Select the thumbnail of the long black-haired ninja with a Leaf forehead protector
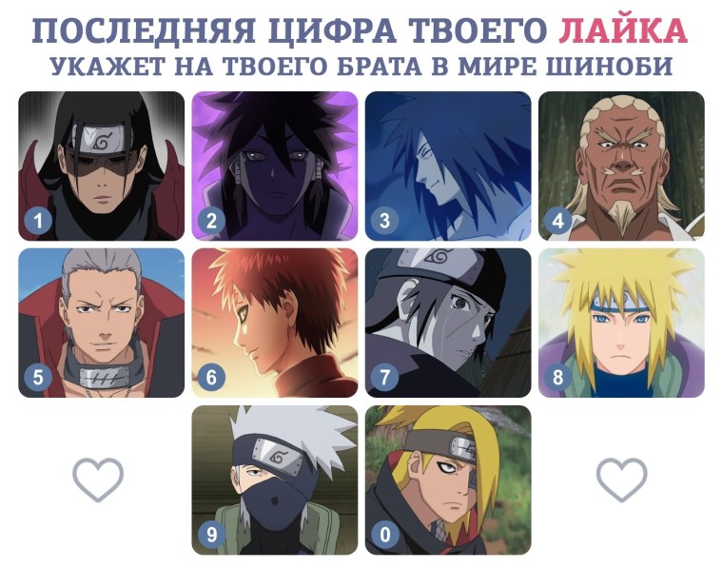 click(102, 166)
